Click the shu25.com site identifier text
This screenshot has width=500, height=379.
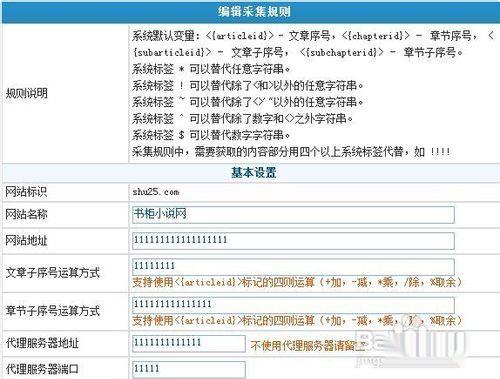click(x=156, y=192)
